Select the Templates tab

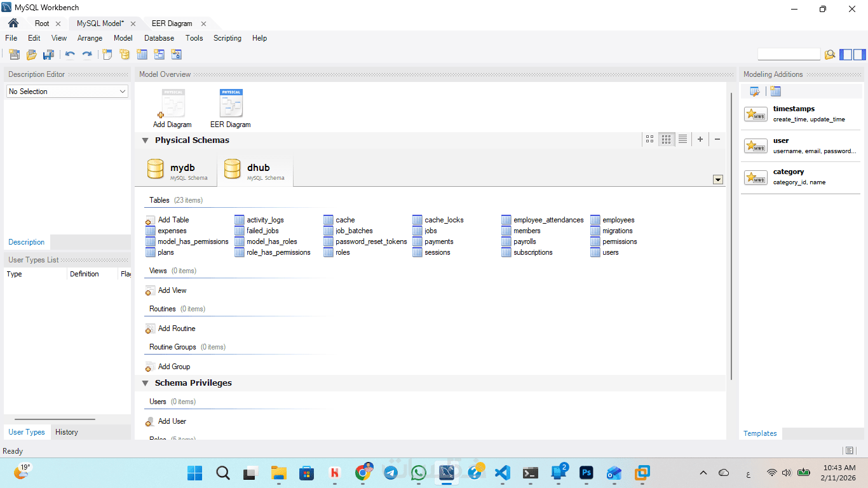pyautogui.click(x=760, y=433)
